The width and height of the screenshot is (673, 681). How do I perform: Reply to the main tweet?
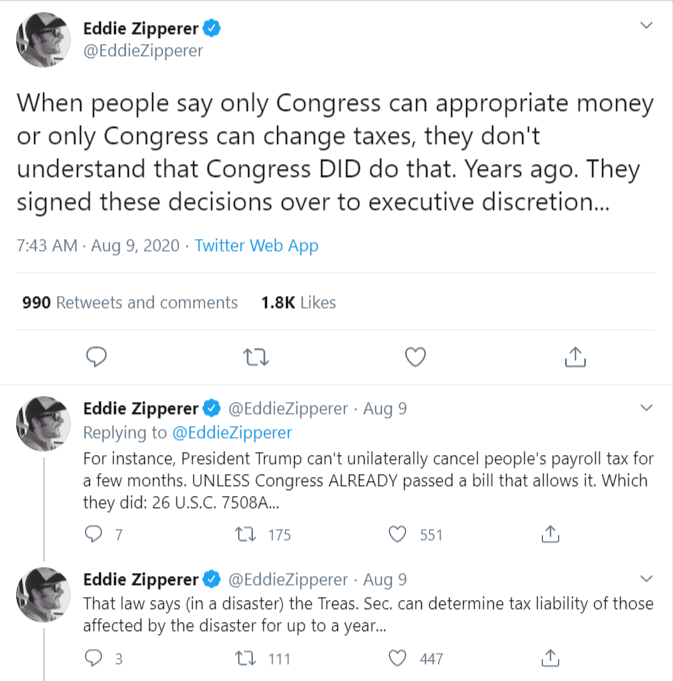[96, 356]
